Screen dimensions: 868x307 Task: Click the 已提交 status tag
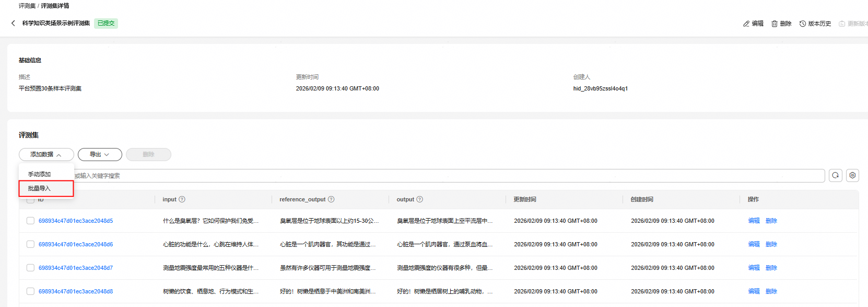tap(106, 23)
